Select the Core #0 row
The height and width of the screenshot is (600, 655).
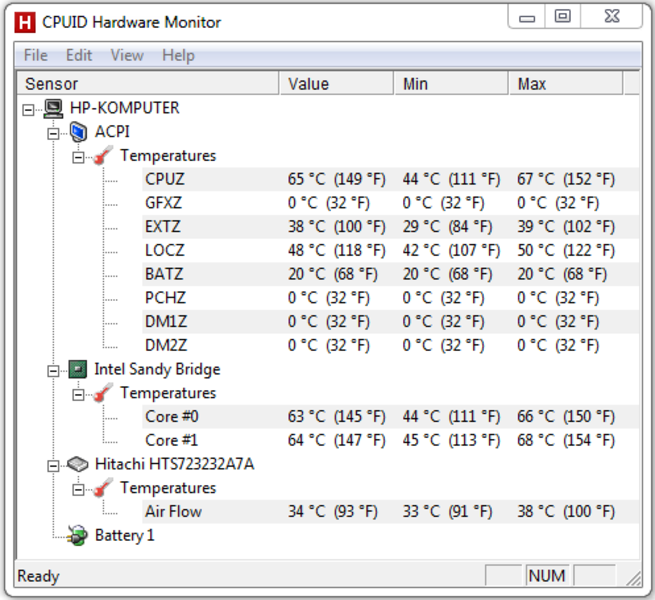coord(390,417)
